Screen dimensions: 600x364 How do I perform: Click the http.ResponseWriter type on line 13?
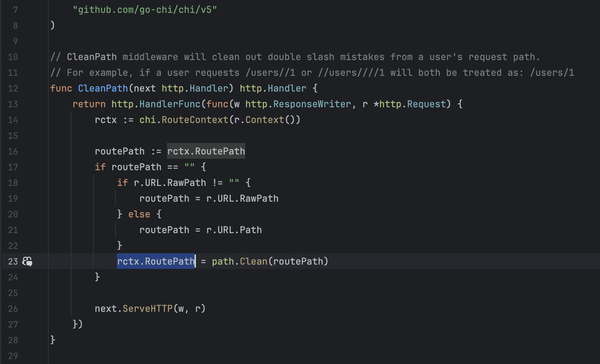pos(298,104)
